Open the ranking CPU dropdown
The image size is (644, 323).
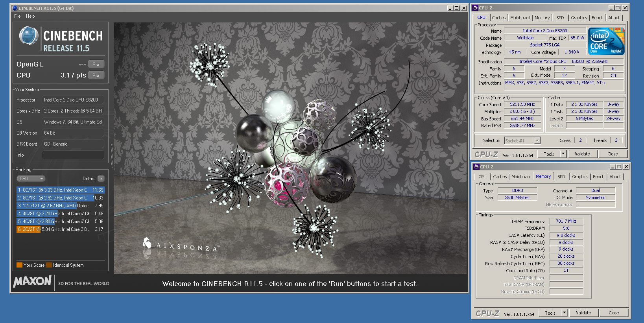coord(31,179)
